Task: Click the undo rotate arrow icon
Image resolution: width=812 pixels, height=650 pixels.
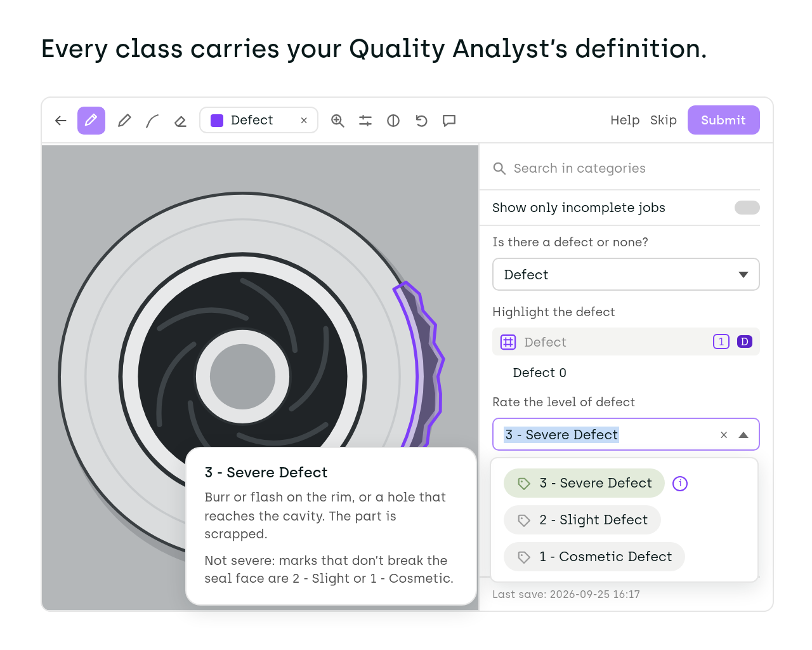Action: pyautogui.click(x=421, y=121)
